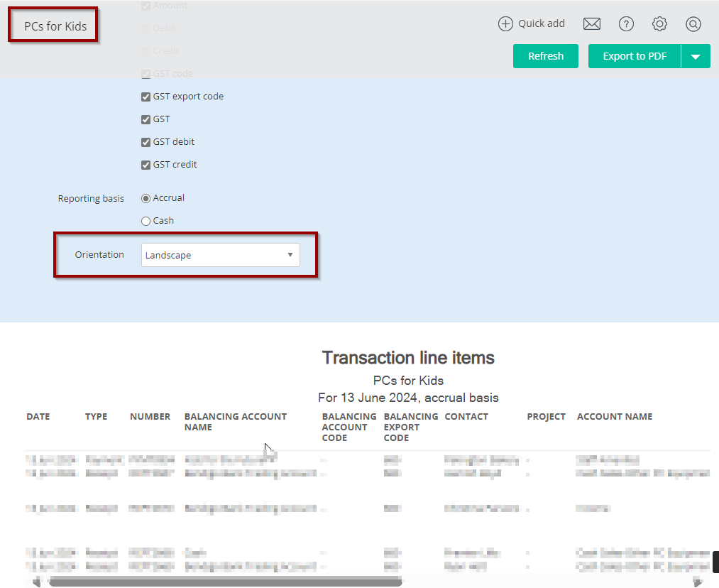This screenshot has height=588, width=719.
Task: Click the NUMBER column header
Action: tap(150, 416)
